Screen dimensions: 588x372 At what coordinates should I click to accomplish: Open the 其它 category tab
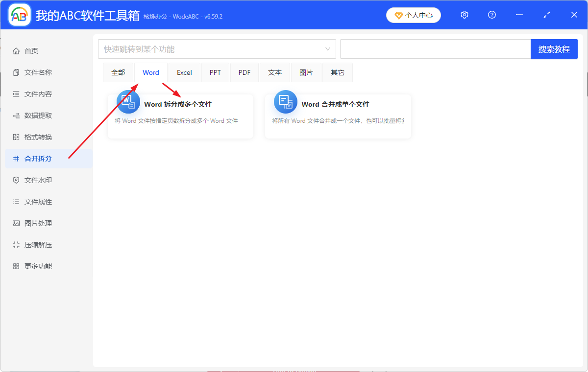pos(337,72)
